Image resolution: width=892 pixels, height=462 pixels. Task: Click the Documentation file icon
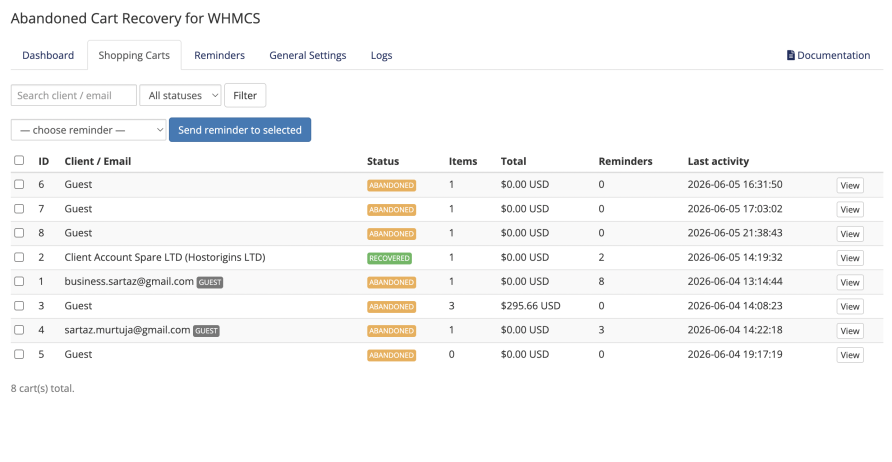point(791,55)
